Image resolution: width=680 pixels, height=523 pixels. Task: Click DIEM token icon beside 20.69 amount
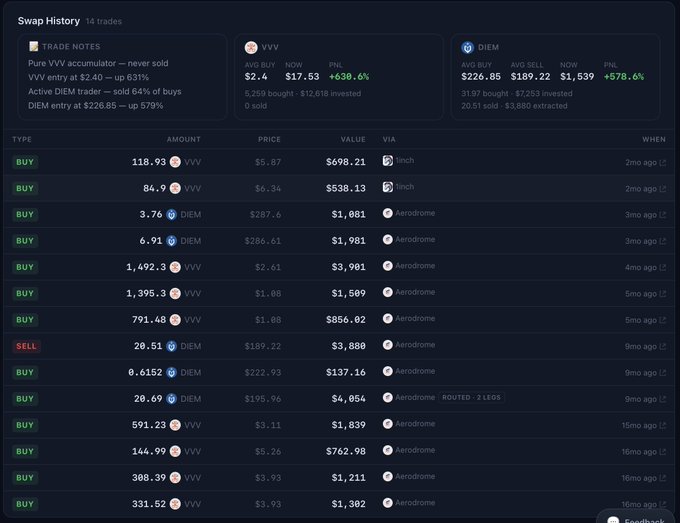tap(172, 399)
